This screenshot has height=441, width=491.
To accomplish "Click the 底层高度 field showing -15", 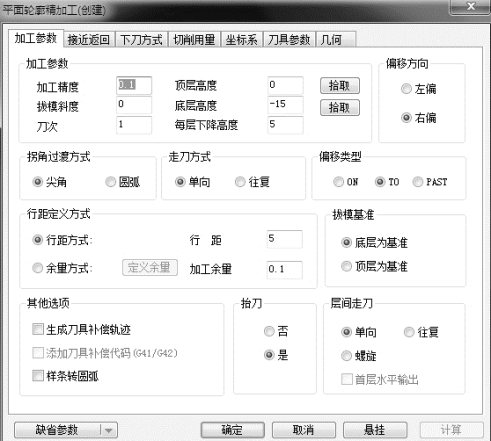I will tap(285, 105).
